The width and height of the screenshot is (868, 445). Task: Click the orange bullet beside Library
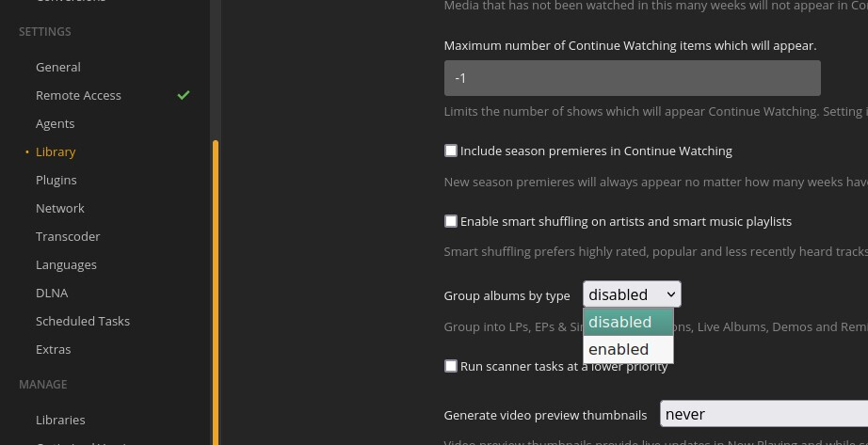(26, 151)
